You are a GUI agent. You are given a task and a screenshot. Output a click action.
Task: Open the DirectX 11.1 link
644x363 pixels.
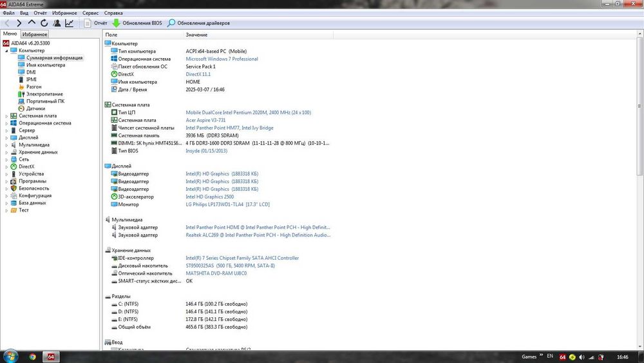click(198, 74)
